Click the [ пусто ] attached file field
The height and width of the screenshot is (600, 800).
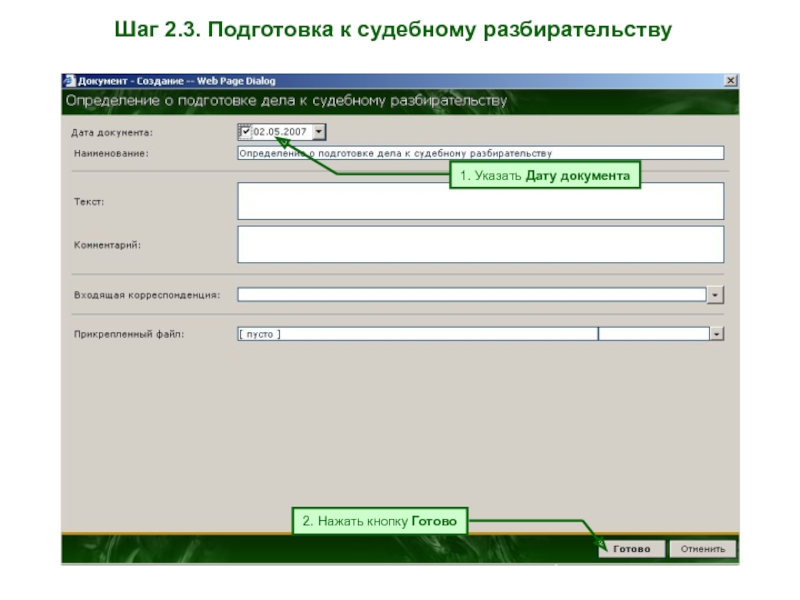click(416, 334)
